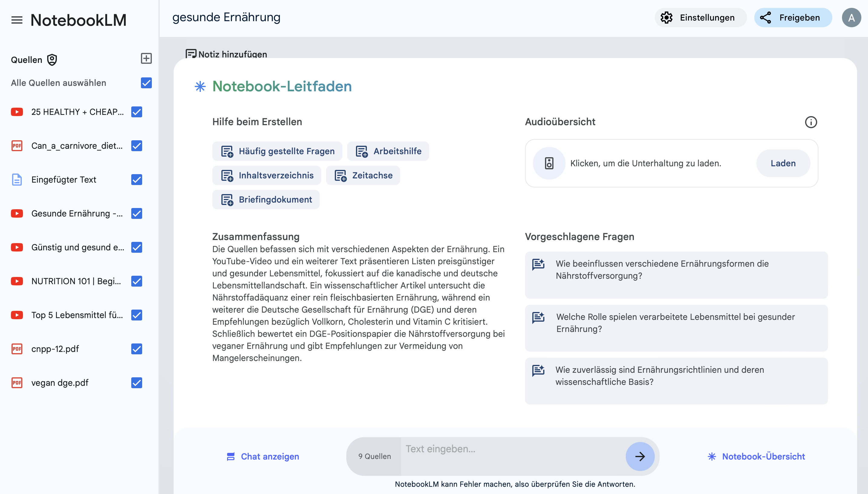Toggle Alle Quellen auswählen checkbox
The height and width of the screenshot is (494, 868).
tap(146, 83)
